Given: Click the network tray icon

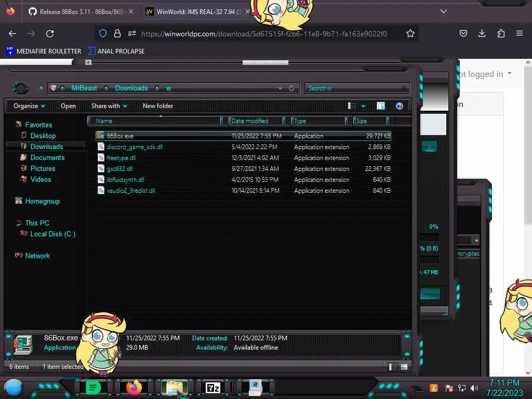Looking at the screenshot, I should [462, 388].
